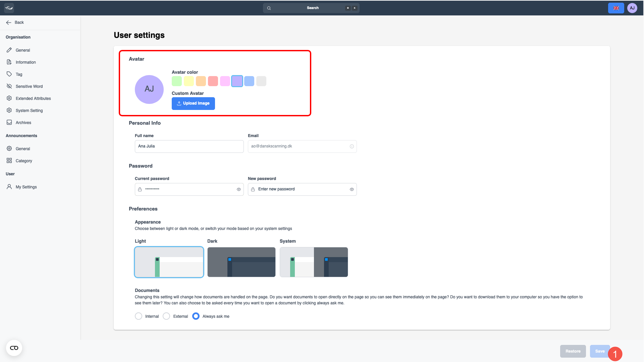
Task: Select the Internal documents radio option
Action: coord(139,316)
